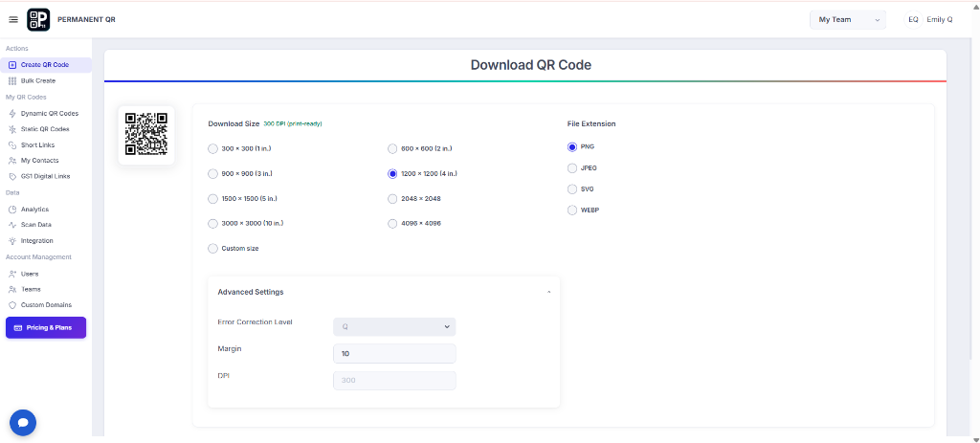Click the Advanced Settings header

[x=384, y=293]
